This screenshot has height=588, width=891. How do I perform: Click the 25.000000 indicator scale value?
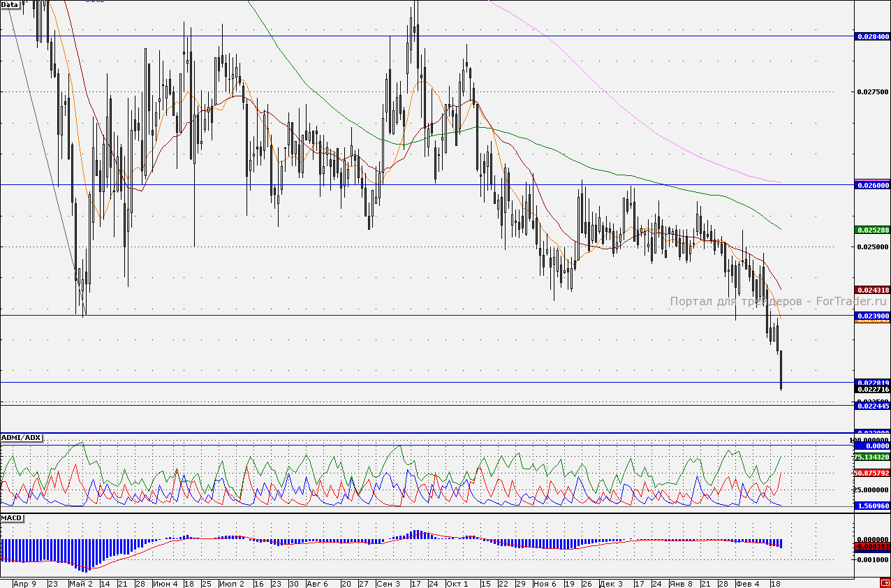[x=872, y=490]
